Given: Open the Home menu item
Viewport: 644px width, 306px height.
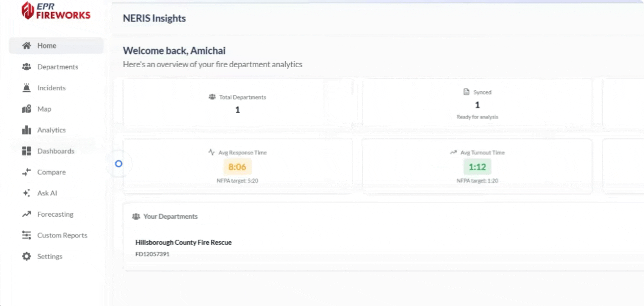Looking at the screenshot, I should pos(56,45).
